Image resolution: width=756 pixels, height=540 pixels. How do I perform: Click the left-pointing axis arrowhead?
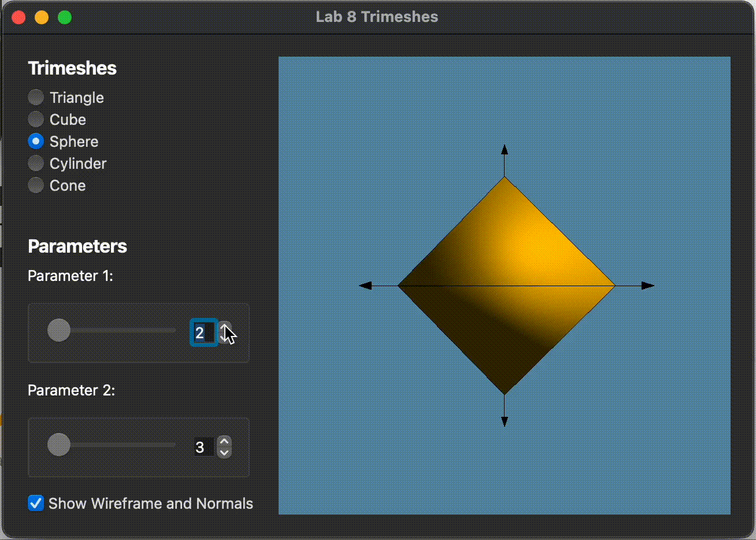point(365,286)
